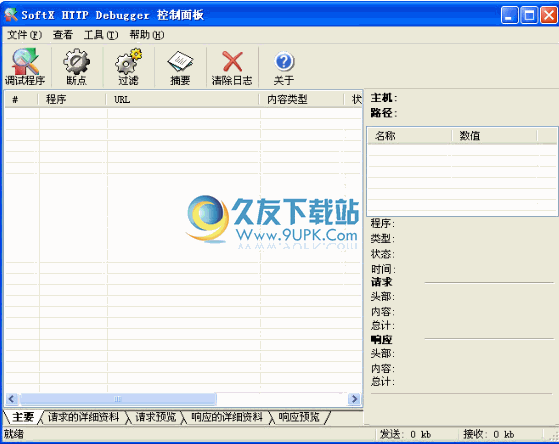The width and height of the screenshot is (559, 444).
Task: Click the 就绪 status bar text
Action: 14,434
